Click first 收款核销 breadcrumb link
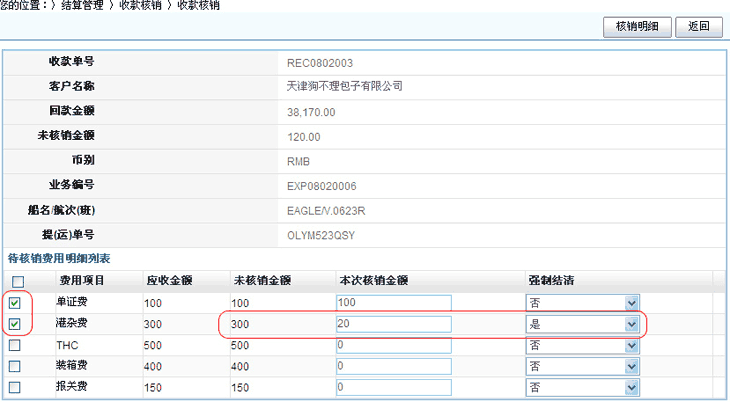Image resolution: width=730 pixels, height=402 pixels. (143, 6)
